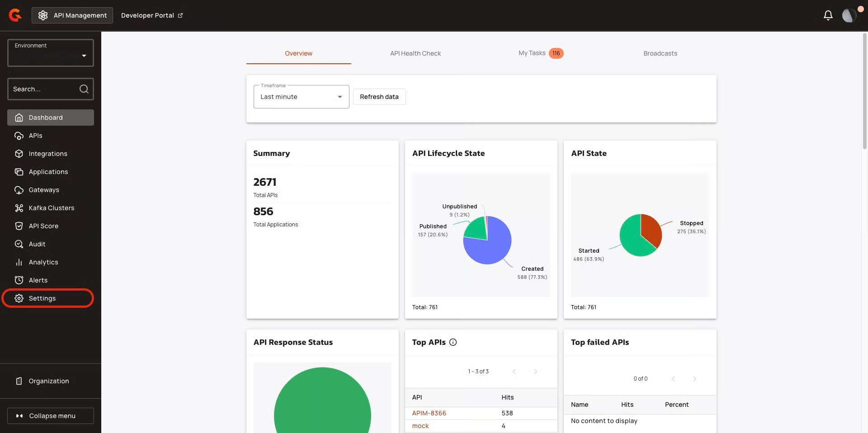Click the search magnifier icon
This screenshot has height=433, width=868.
[84, 89]
